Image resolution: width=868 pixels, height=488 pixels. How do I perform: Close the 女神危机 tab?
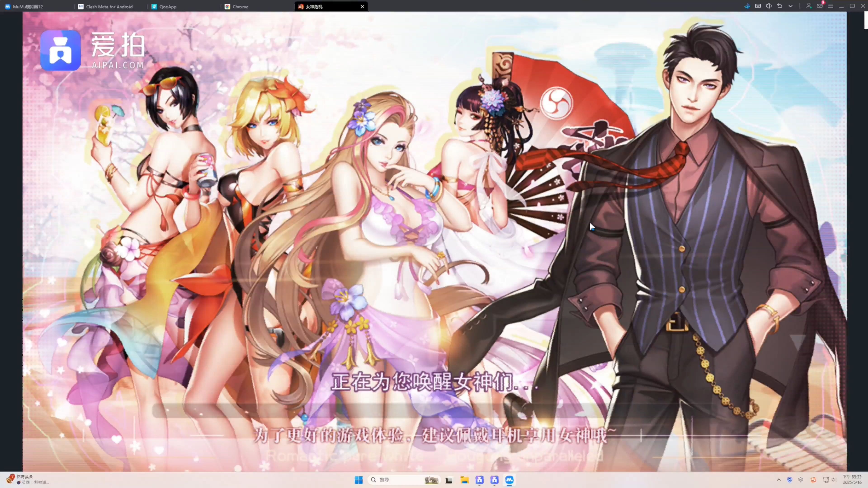coord(362,6)
